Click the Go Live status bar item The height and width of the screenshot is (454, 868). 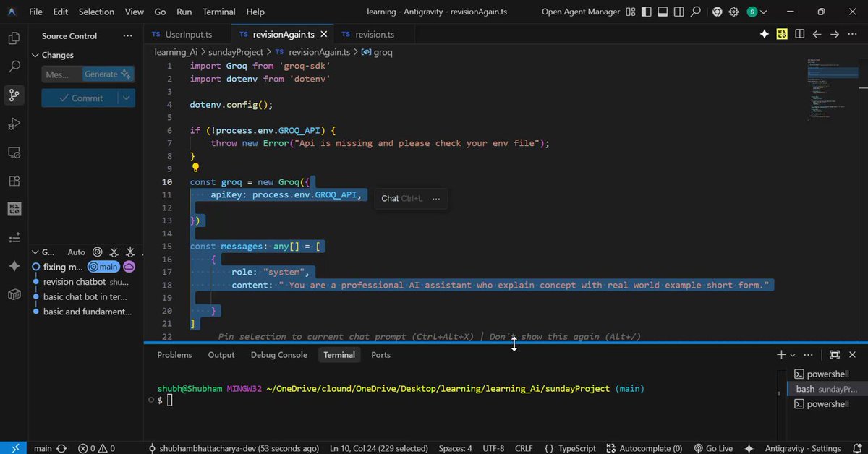(713, 448)
